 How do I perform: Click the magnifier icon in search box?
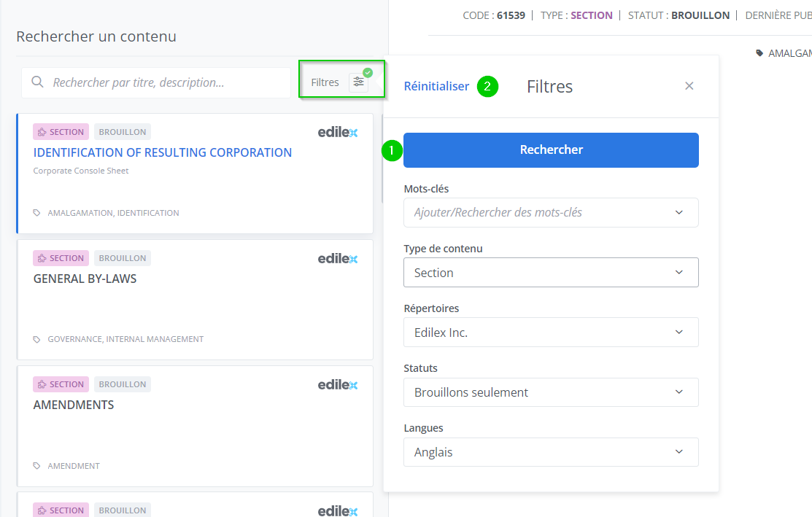pos(37,82)
